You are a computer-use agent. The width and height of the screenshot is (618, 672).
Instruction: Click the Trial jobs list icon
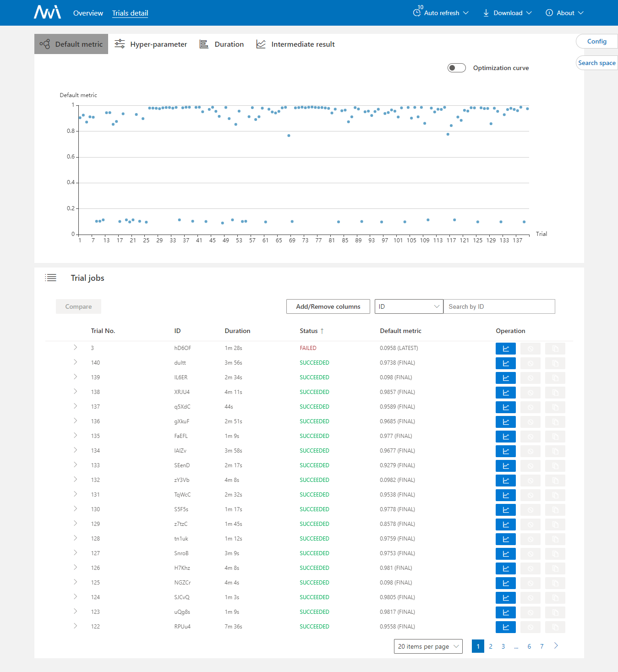(x=51, y=277)
